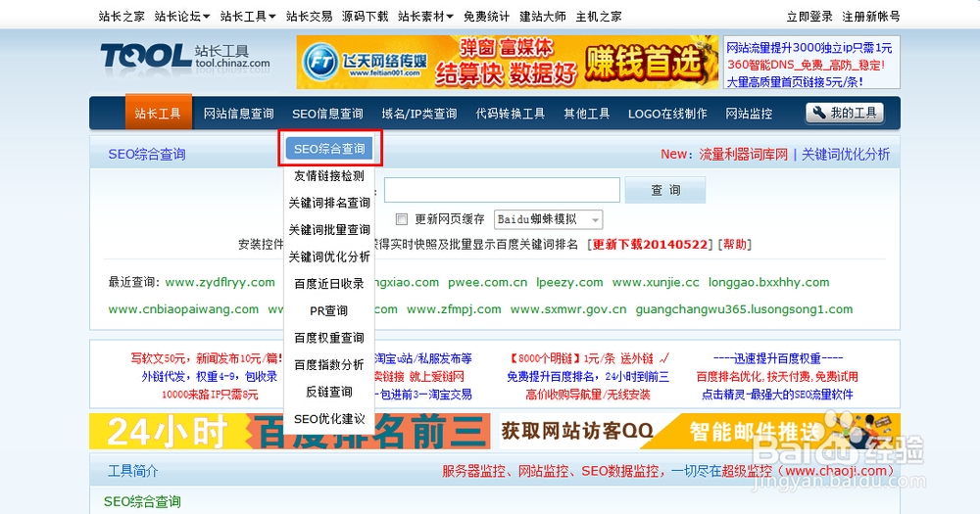Image resolution: width=980 pixels, height=514 pixels.
Task: Open 免费统计 top link
Action: [486, 17]
